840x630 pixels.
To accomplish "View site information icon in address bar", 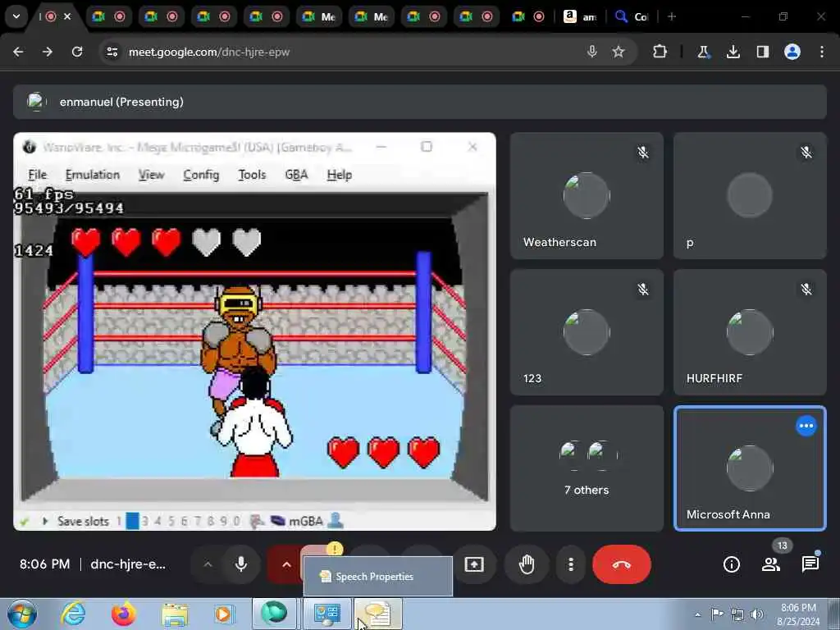I will [x=112, y=52].
